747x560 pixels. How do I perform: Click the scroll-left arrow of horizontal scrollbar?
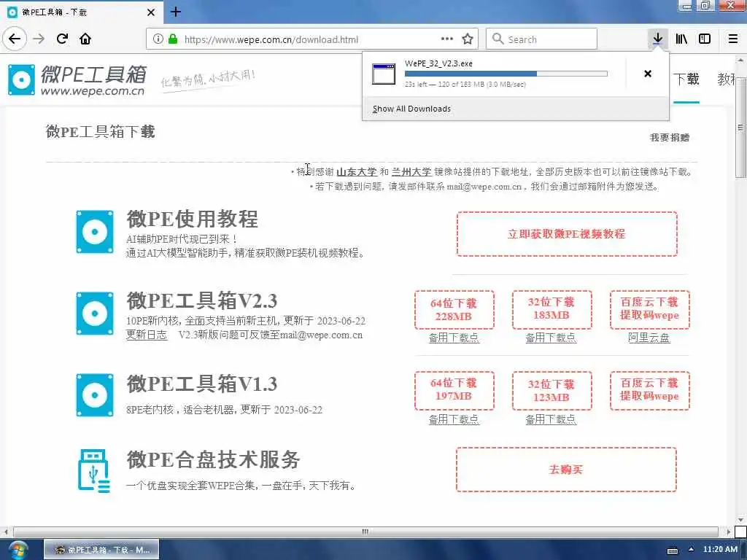pos(5,532)
